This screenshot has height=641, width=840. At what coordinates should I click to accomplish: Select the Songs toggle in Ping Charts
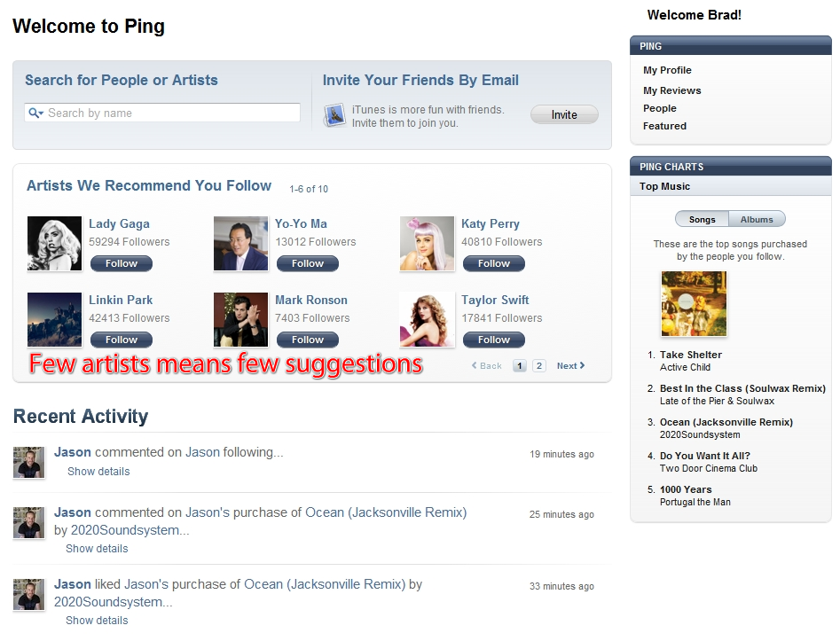coord(702,219)
